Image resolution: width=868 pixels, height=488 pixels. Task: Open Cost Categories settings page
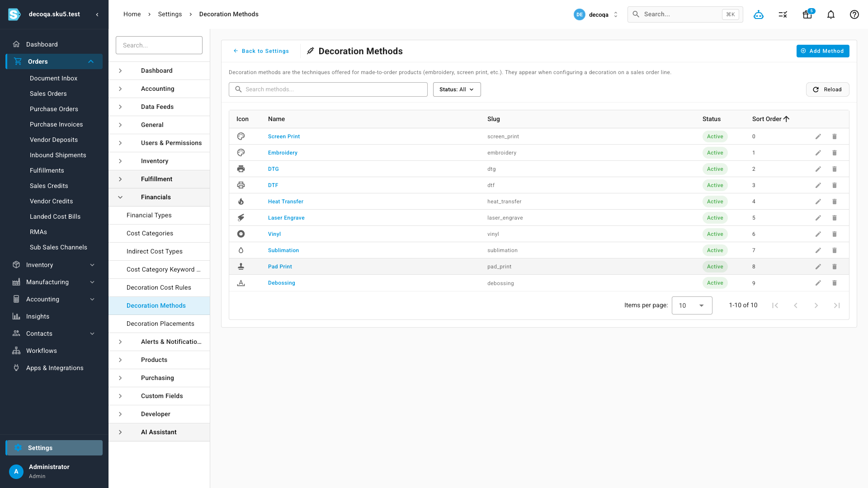159,233
